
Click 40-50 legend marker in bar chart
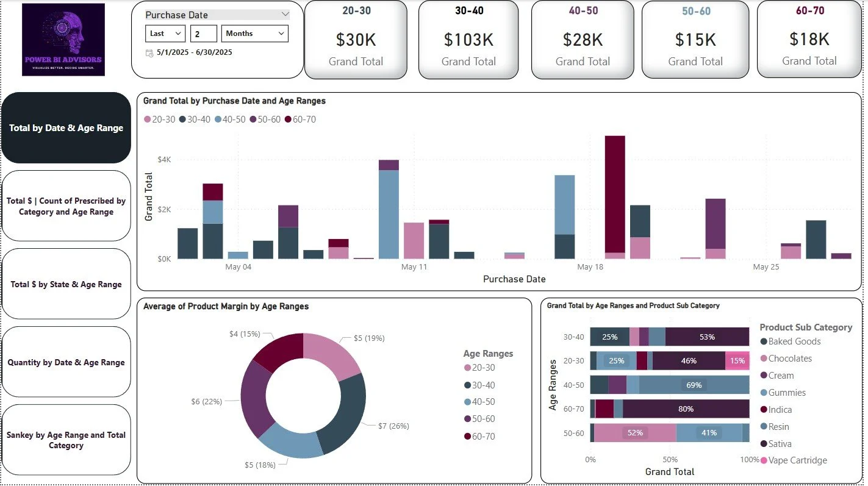(217, 120)
